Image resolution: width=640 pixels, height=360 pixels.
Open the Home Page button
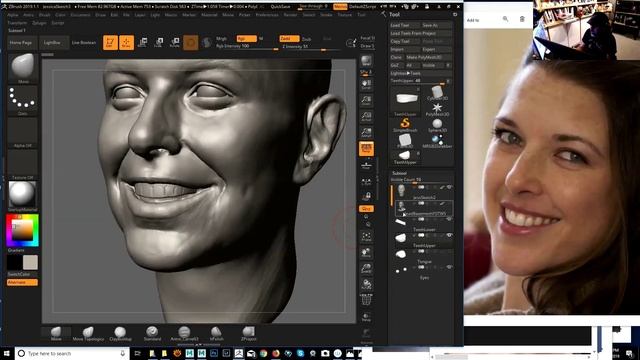click(21, 42)
